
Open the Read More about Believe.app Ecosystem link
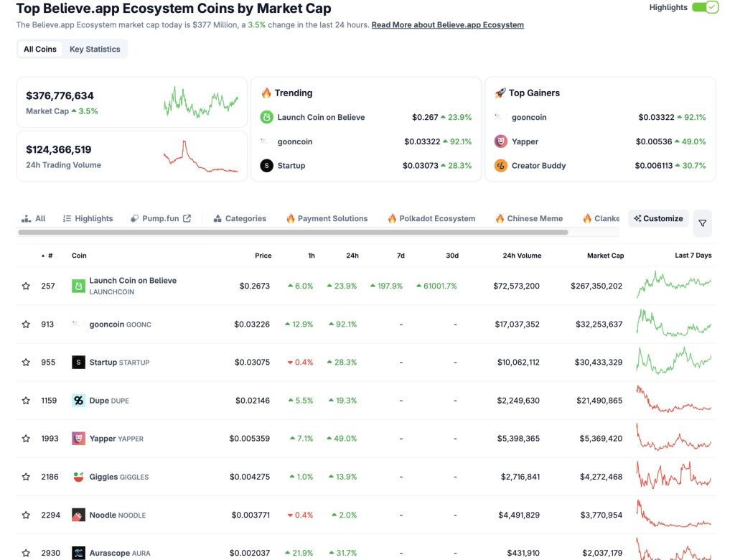click(x=446, y=24)
